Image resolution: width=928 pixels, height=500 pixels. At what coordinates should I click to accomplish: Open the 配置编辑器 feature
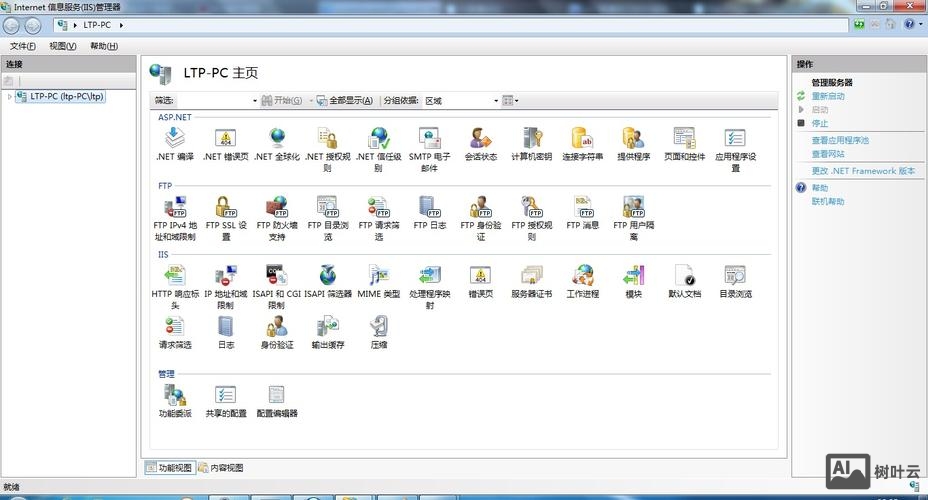(x=277, y=401)
